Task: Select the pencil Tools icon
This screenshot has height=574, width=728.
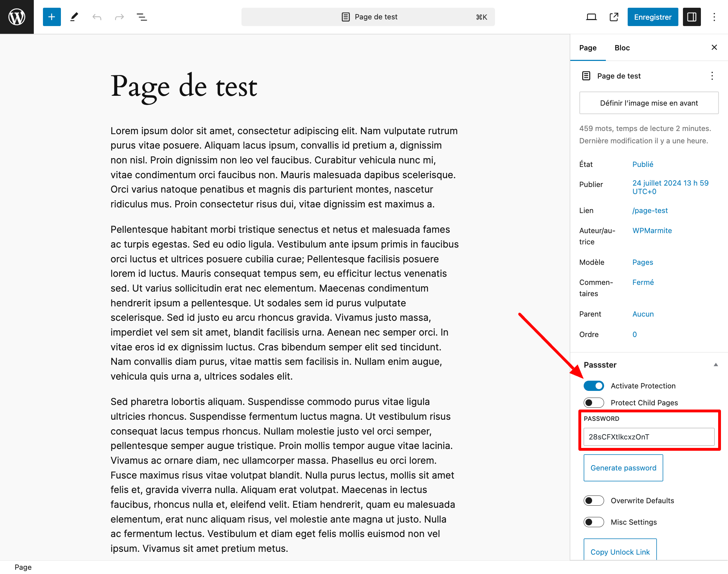Action: tap(74, 17)
